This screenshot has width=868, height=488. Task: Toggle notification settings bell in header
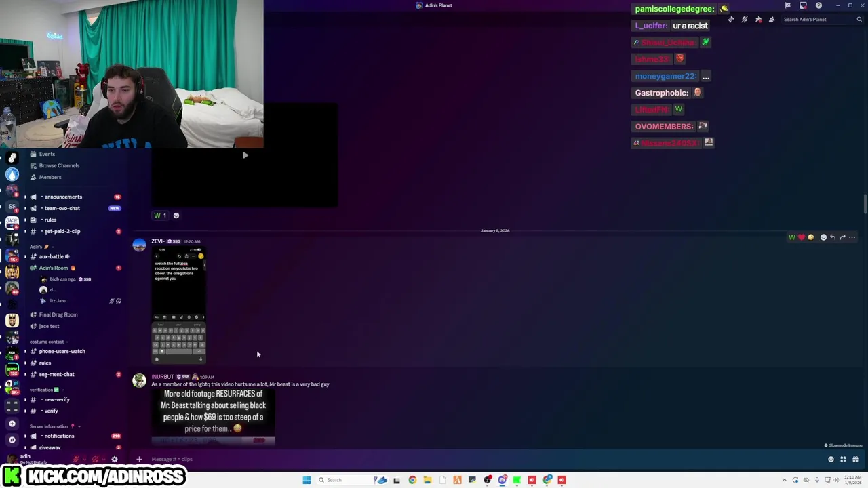pyautogui.click(x=745, y=19)
